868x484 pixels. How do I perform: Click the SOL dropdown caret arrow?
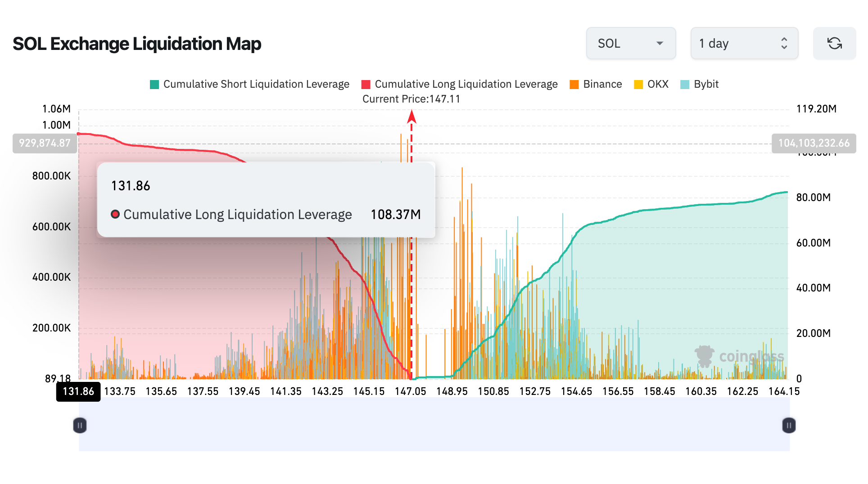point(660,43)
